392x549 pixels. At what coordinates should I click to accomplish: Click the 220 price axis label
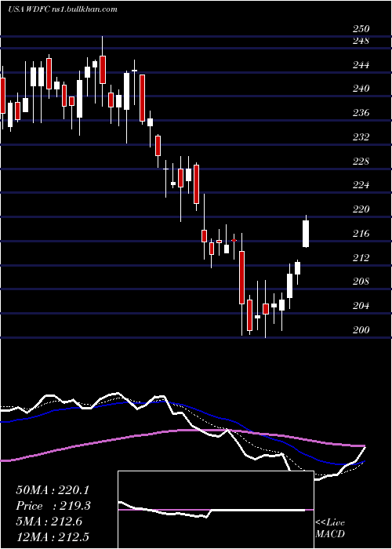[361, 209]
